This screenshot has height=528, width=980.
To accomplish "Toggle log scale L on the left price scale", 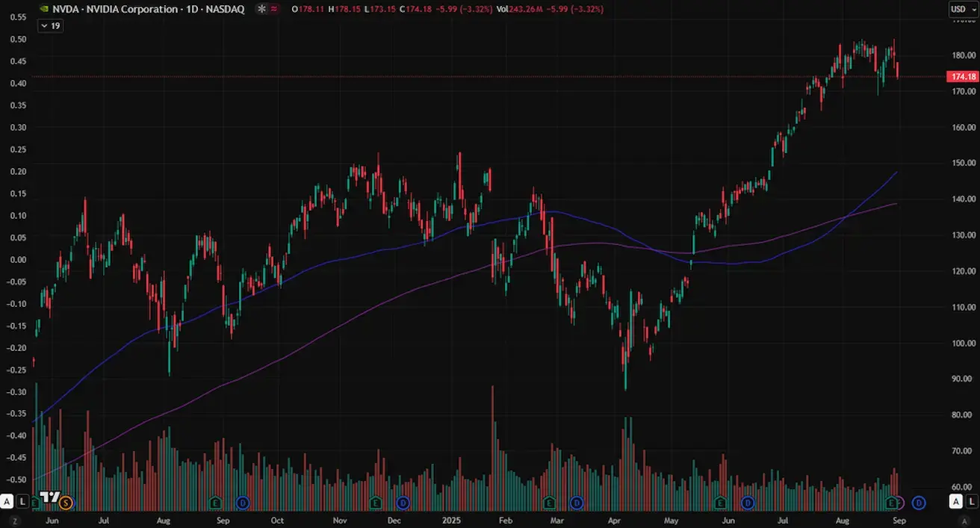I will tap(23, 501).
